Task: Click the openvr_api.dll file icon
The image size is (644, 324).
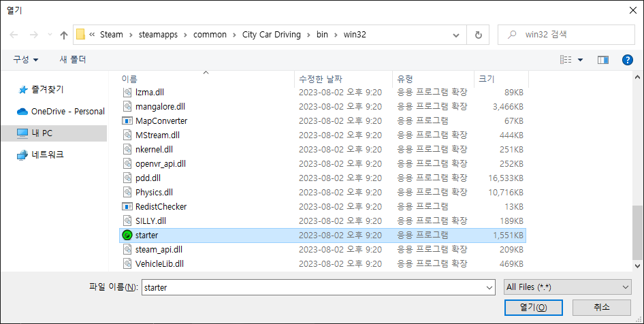Action: point(127,163)
